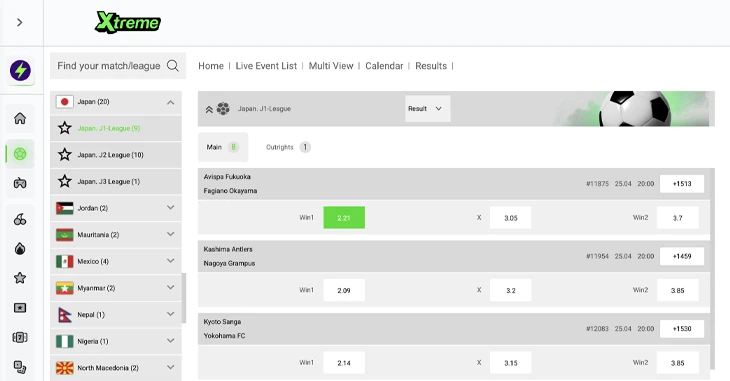Open Japan J2 League (10) league
Viewport: 730px width, 381px height.
(116, 155)
